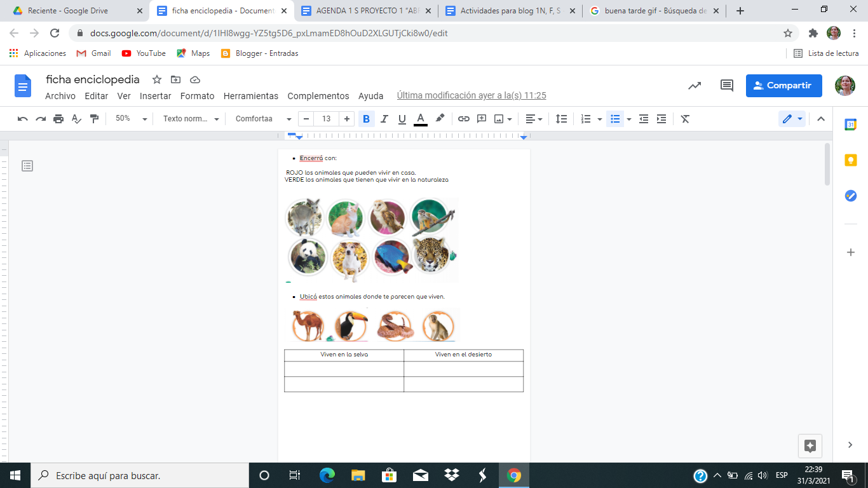868x488 pixels.
Task: Open the Gmail bookmark
Action: (x=94, y=53)
